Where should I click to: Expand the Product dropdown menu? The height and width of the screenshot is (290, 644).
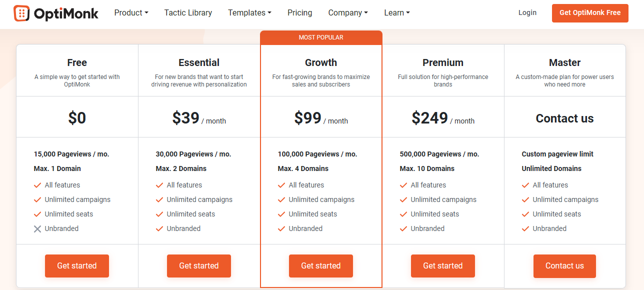131,13
